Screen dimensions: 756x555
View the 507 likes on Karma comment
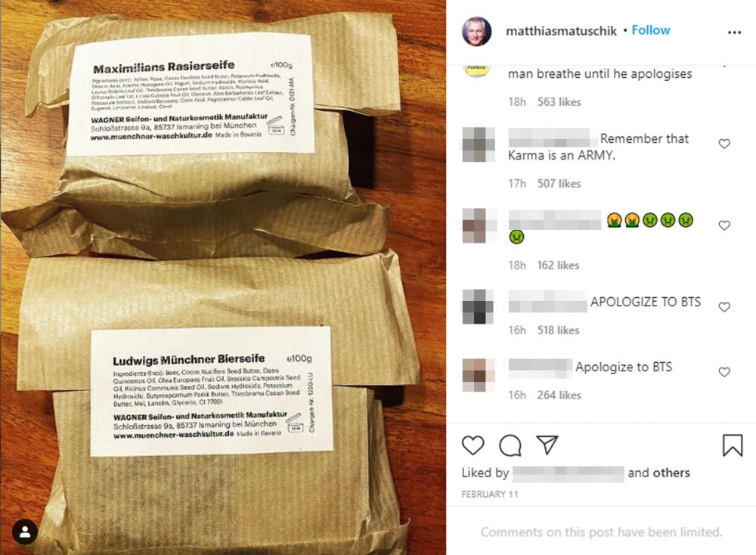point(559,183)
